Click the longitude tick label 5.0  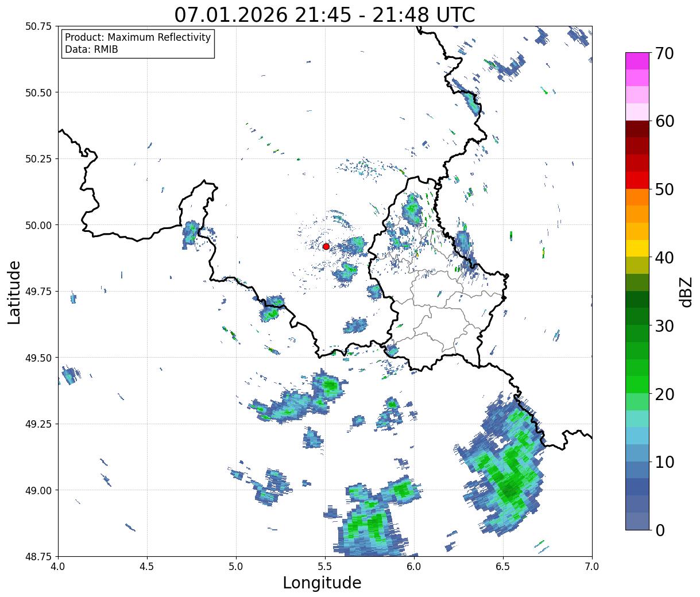(236, 567)
